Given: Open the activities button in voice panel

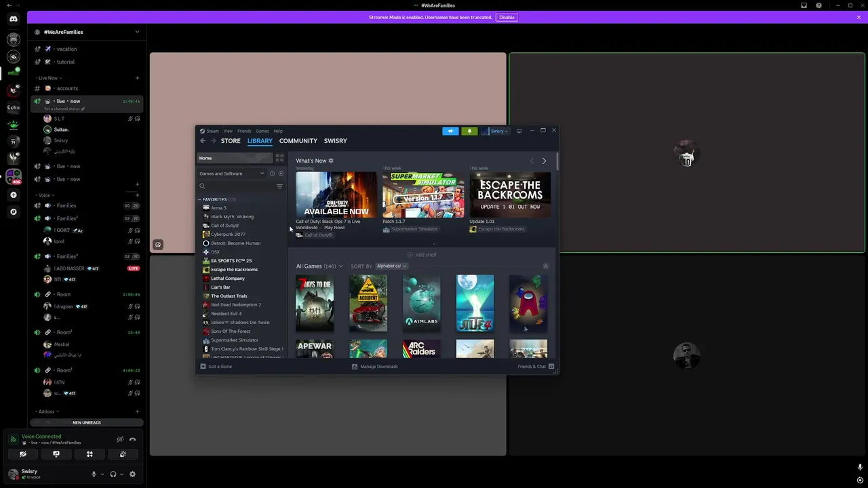Looking at the screenshot, I should click(x=90, y=454).
